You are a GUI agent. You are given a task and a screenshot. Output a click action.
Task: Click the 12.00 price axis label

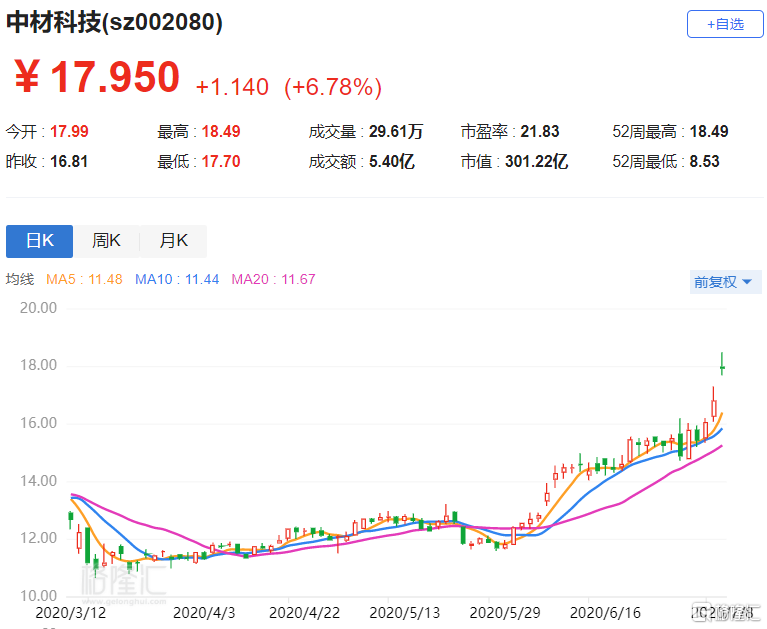(38, 538)
